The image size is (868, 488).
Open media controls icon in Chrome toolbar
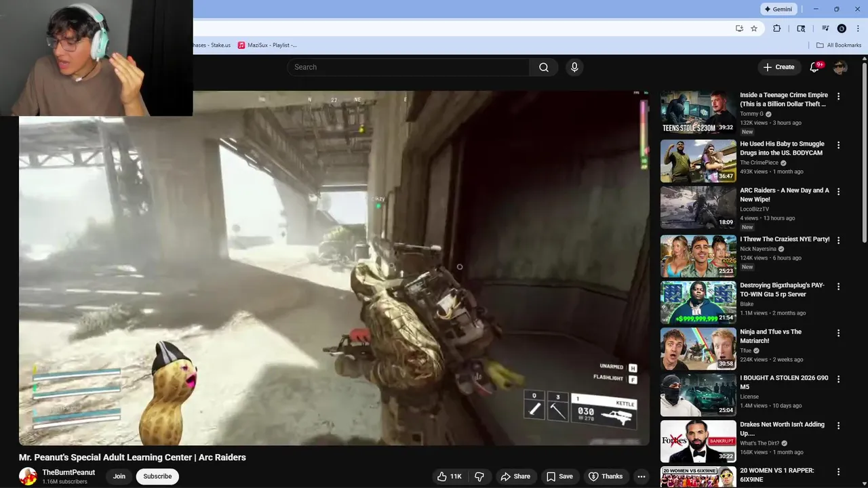825,28
